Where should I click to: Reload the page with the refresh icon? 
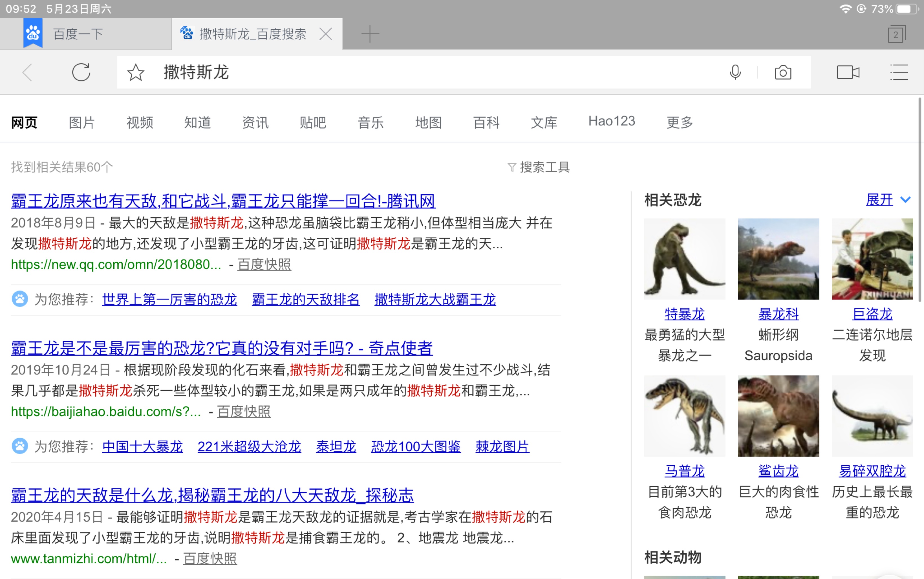tap(81, 72)
